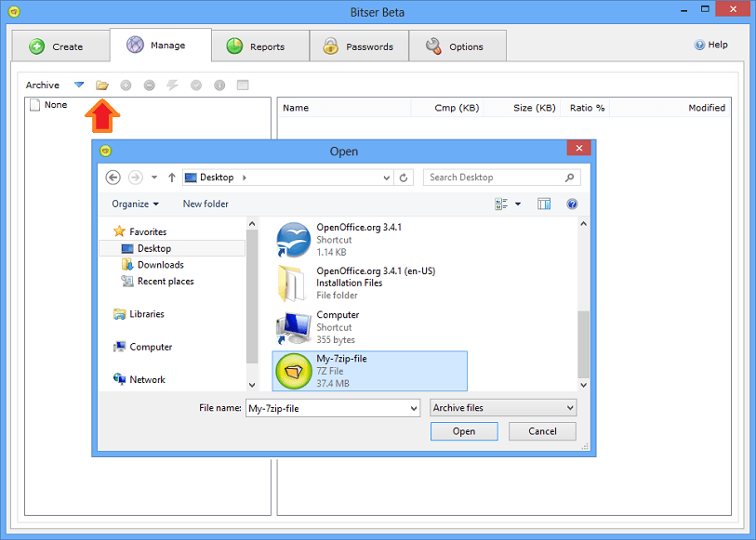Click the Bitser title bar icon
Image resolution: width=756 pixels, height=540 pixels.
14,11
